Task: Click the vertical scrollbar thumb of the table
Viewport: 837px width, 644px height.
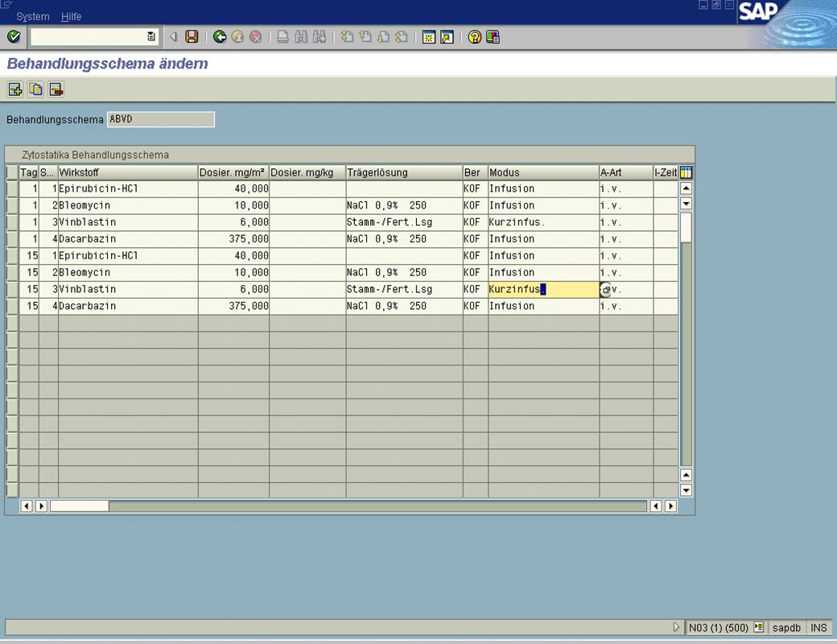Action: click(686, 228)
